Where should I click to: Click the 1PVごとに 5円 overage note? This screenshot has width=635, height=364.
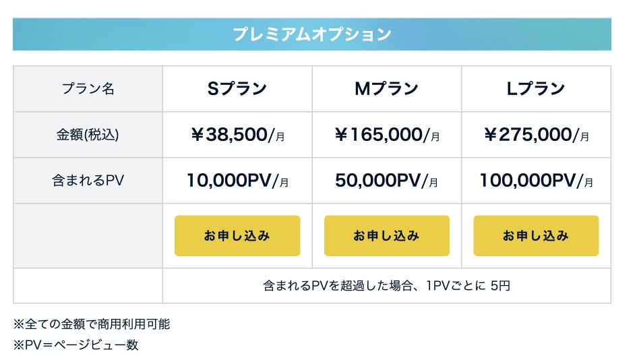coord(386,286)
